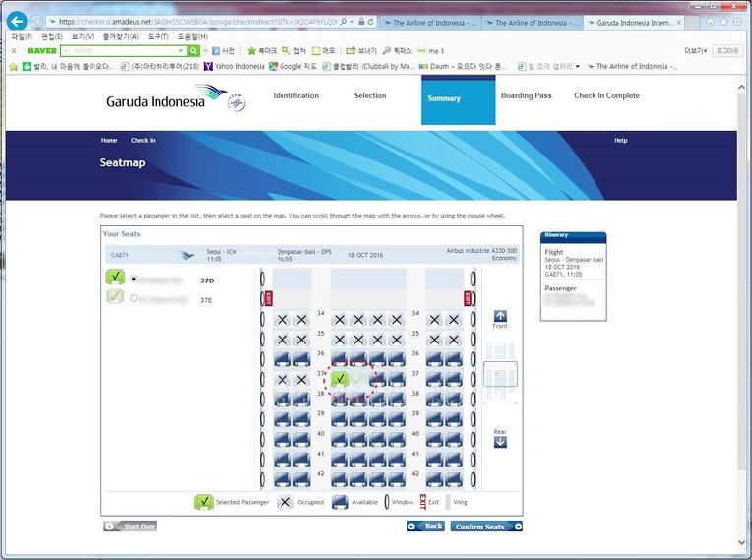Viewport: 752px width, 560px height.
Task: Click the Identification step
Action: coord(296,95)
